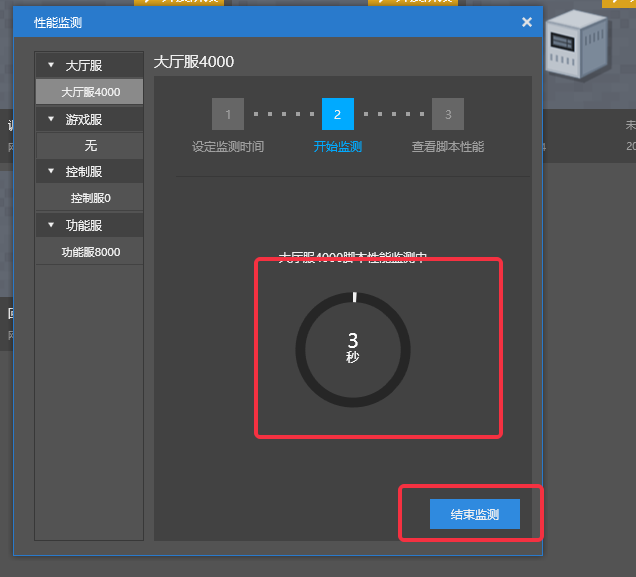The image size is (636, 577).
Task: Select 控制服0 server entry
Action: [90, 198]
